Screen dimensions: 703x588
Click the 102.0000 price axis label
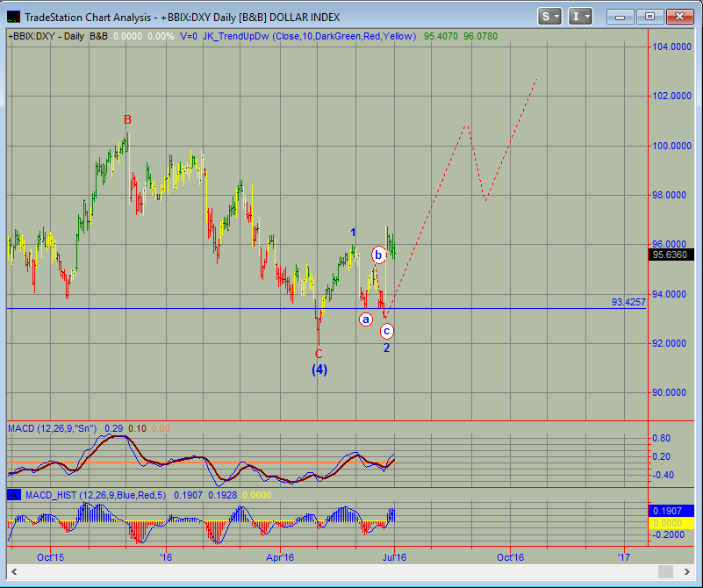(x=671, y=96)
